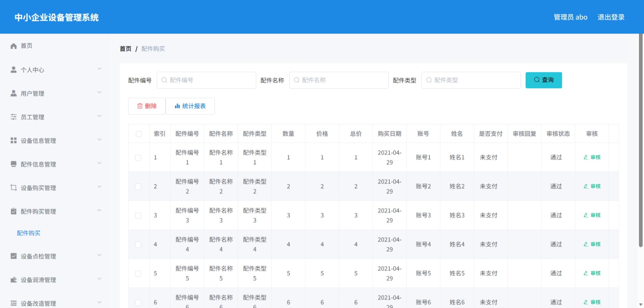Screen dimensions: 644x308
Task: Click the search icon in 配件编号 field
Action: [x=164, y=80]
